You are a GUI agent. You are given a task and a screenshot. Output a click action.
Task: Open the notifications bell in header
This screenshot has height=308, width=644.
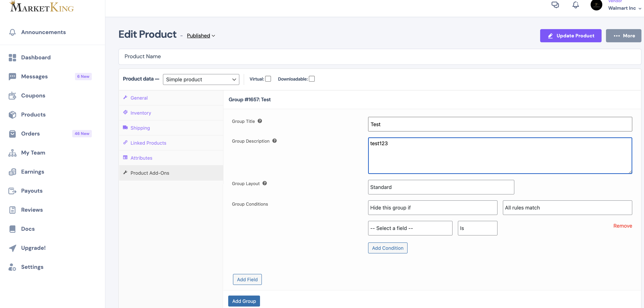point(575,5)
